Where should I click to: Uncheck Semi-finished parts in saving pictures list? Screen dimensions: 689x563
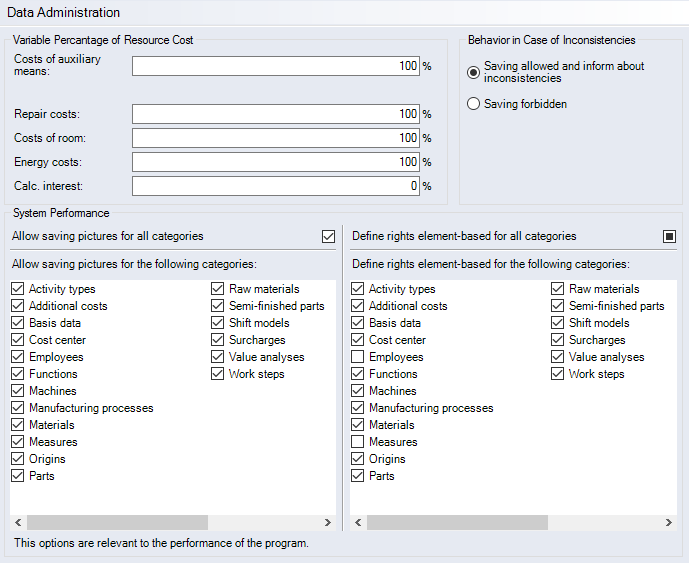(x=218, y=306)
